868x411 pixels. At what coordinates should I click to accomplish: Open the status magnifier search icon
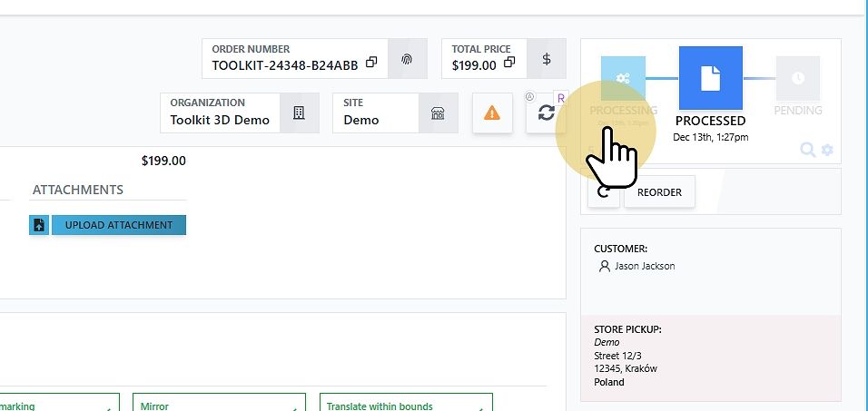(808, 150)
